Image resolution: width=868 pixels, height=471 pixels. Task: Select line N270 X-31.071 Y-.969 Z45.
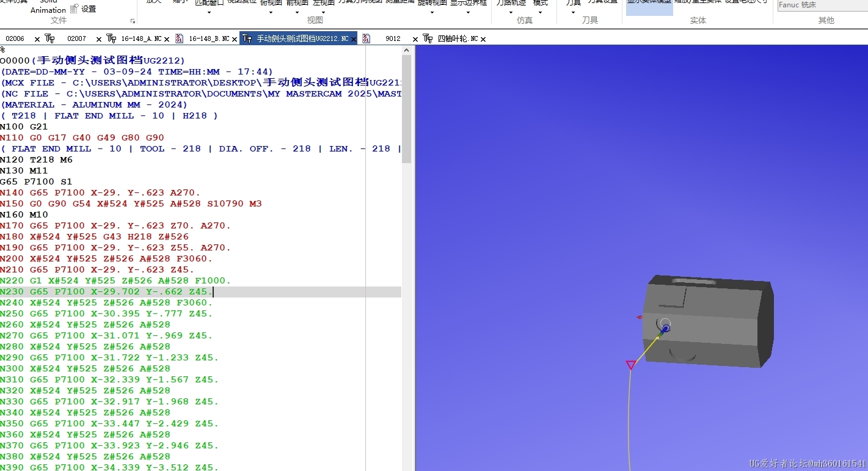[106, 336]
